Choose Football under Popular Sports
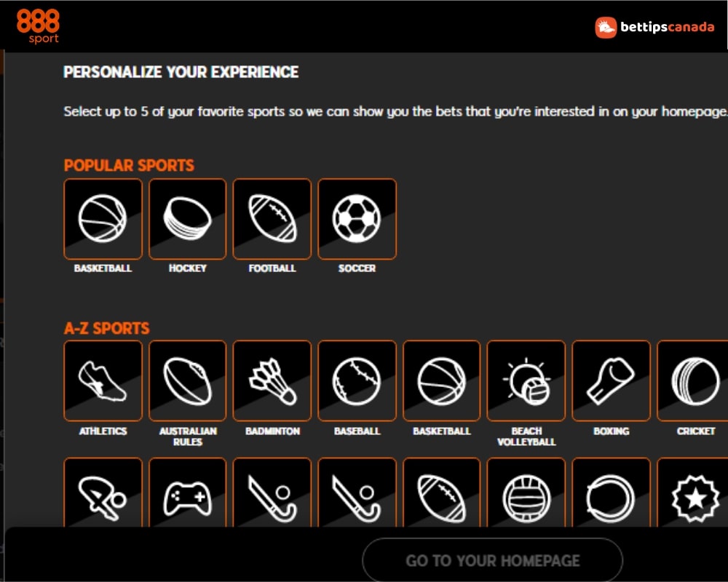728x582 pixels. point(272,218)
